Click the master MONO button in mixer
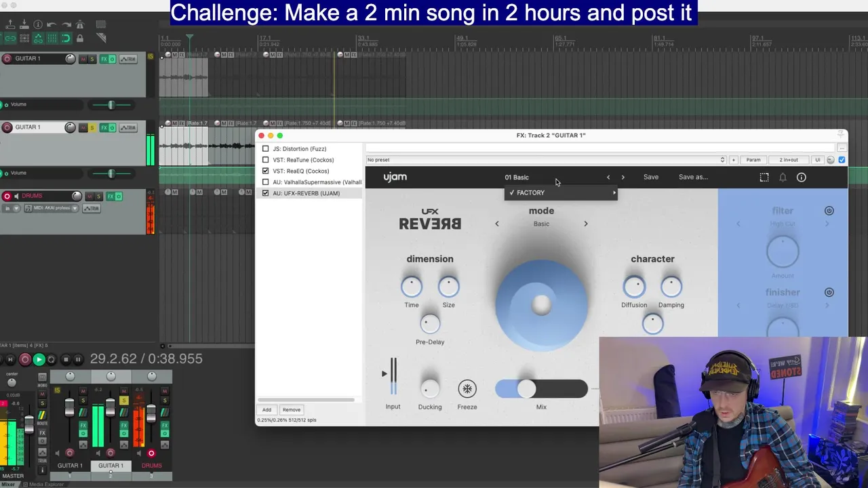The width and height of the screenshot is (868, 488). 42,377
